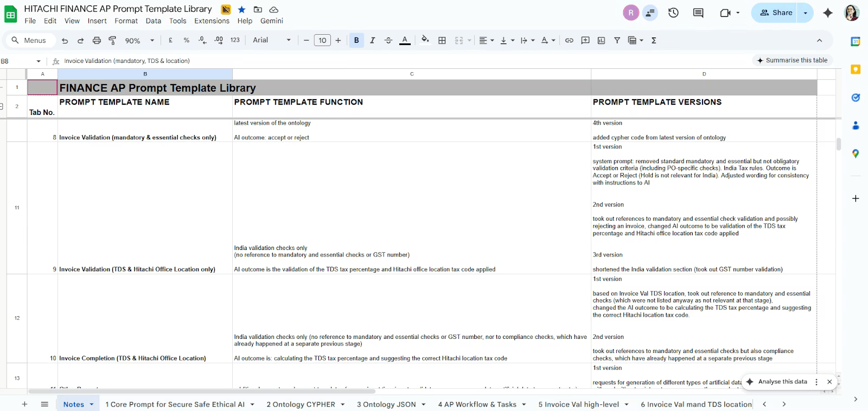The height and width of the screenshot is (411, 868).
Task: Open Google Calendar in side panel
Action: coord(856,42)
